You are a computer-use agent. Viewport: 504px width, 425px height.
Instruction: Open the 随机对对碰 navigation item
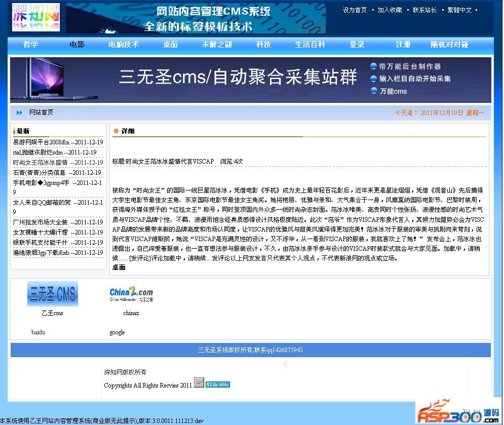click(x=450, y=45)
